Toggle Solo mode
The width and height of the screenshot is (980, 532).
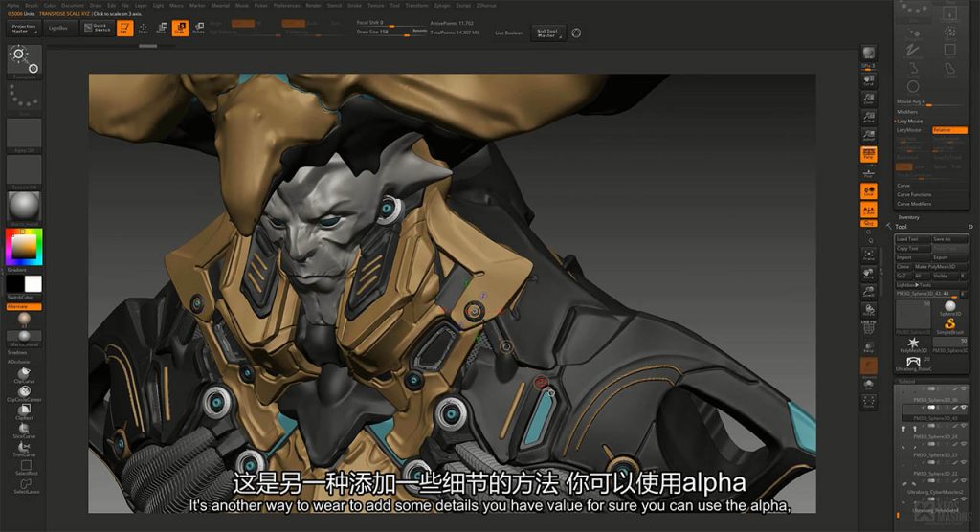(x=869, y=383)
